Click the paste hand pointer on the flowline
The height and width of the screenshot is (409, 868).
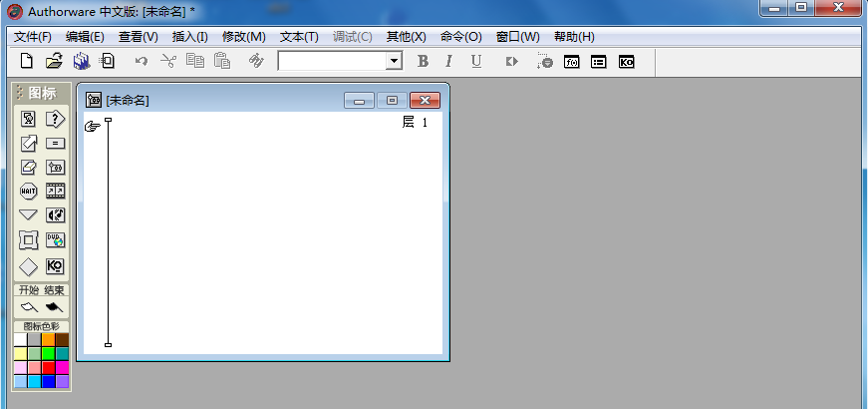[x=93, y=127]
